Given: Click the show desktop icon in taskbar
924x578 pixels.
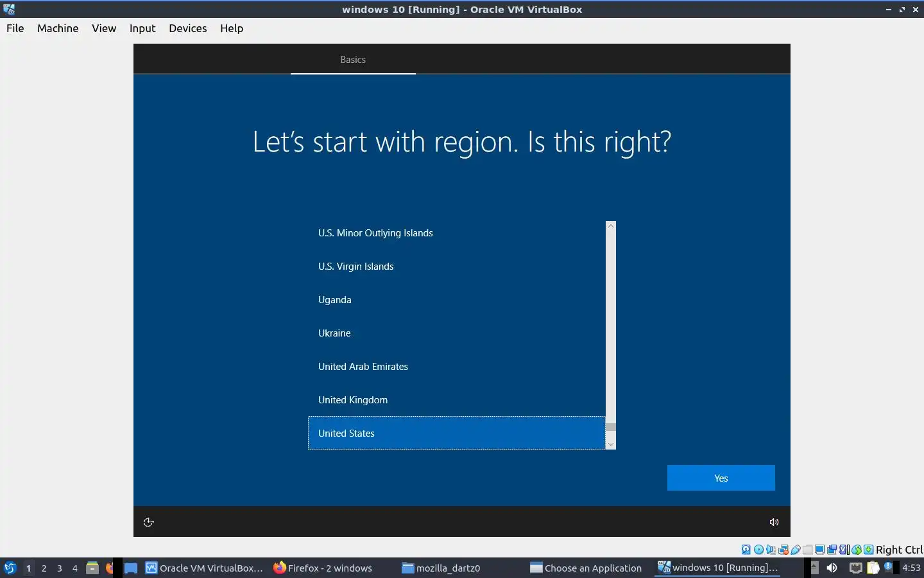Looking at the screenshot, I should coord(131,568).
